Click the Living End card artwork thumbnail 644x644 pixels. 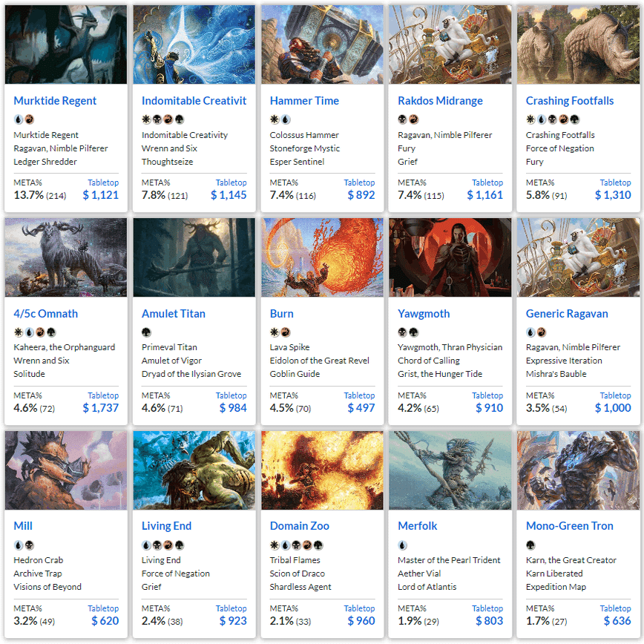click(194, 470)
